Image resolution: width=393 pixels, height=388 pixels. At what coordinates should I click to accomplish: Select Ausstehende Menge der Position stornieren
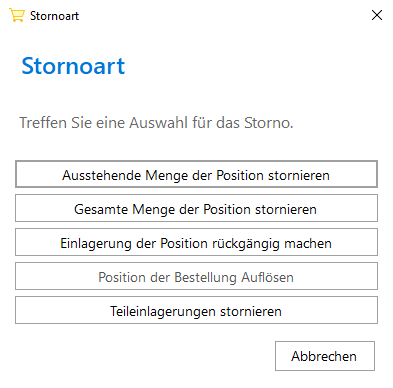[x=196, y=174]
